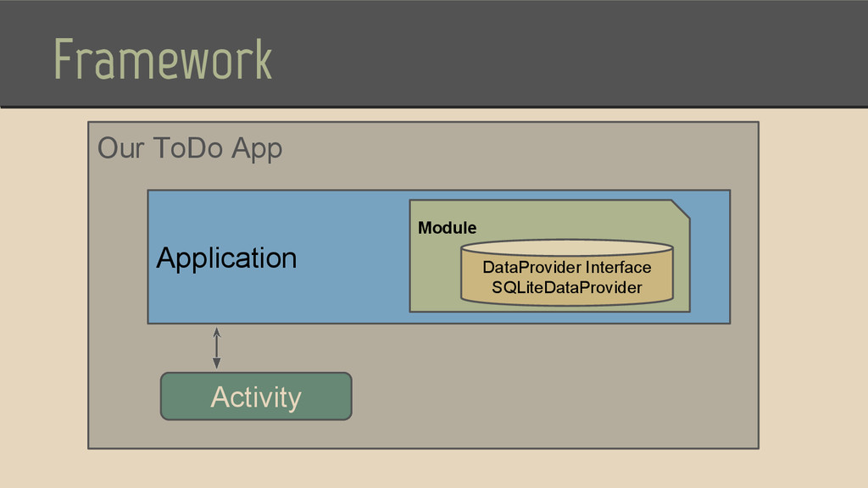Click the 'SQLiteDataProvider' text
This screenshot has width=868, height=488.
(x=567, y=288)
